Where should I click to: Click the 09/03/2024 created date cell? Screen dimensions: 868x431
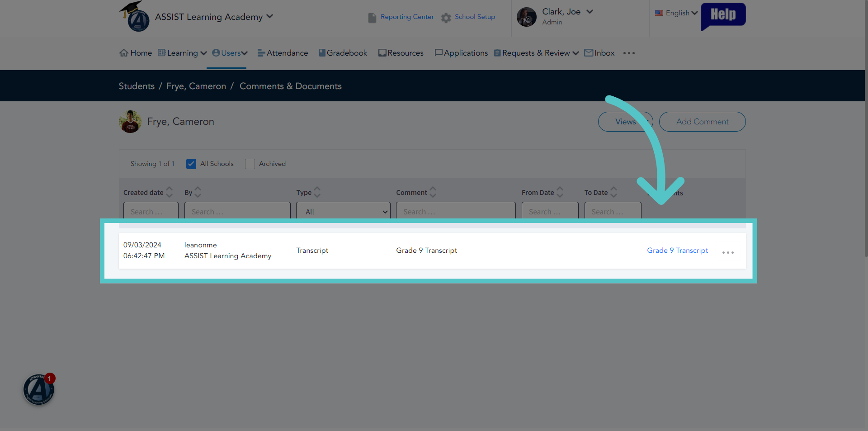click(144, 251)
